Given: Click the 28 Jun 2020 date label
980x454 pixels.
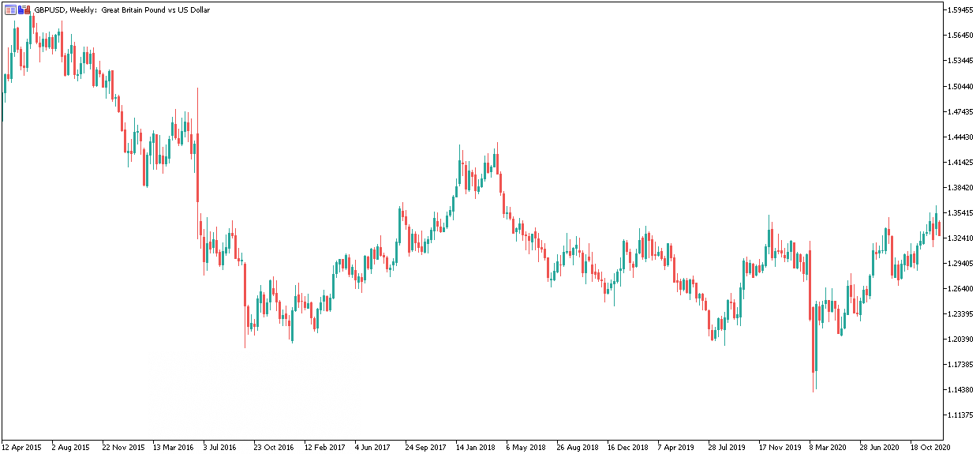Looking at the screenshot, I should (879, 447).
